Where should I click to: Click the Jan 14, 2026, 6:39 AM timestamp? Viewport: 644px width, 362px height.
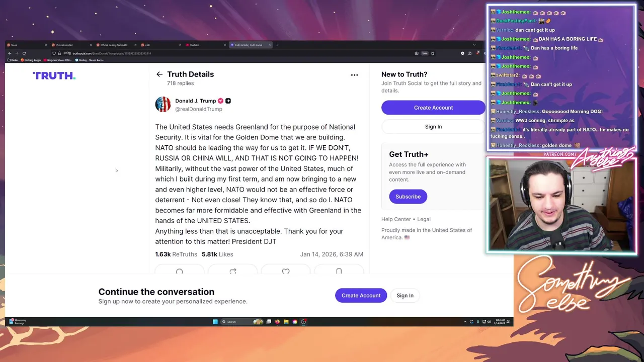(332, 254)
